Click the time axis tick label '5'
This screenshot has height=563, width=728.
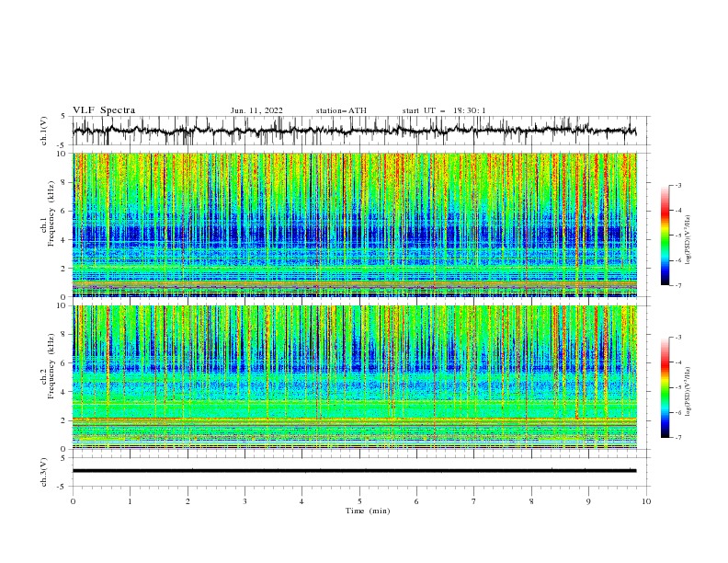[359, 501]
